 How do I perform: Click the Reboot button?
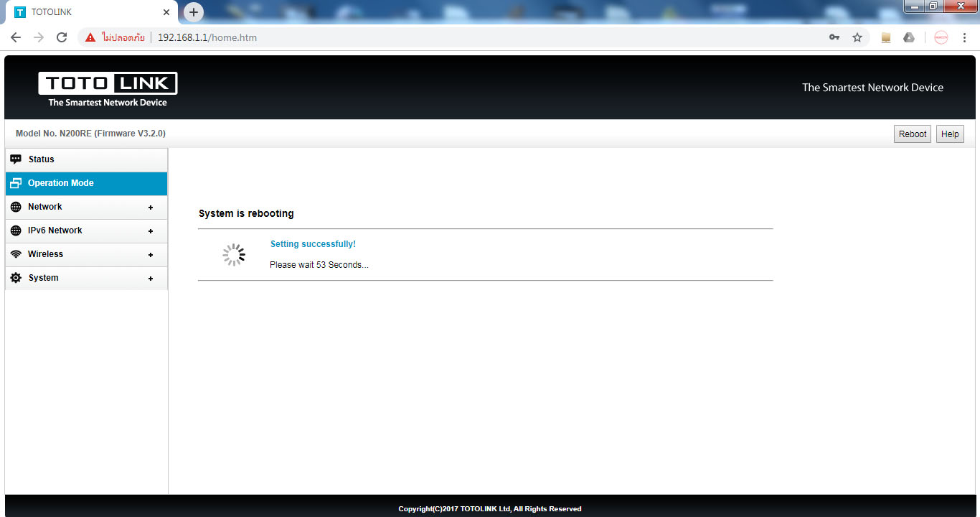pos(913,134)
